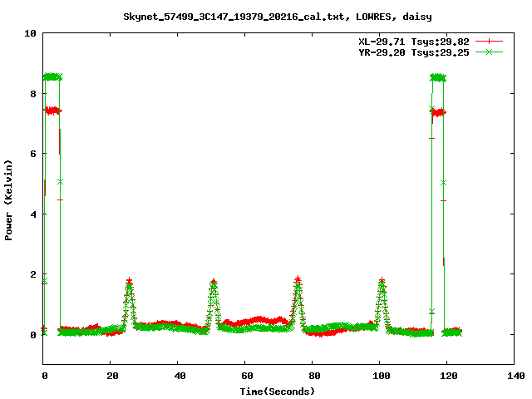The image size is (532, 399).
Task: Click the green calibration plateau near 117 seconds
Action: [438, 77]
